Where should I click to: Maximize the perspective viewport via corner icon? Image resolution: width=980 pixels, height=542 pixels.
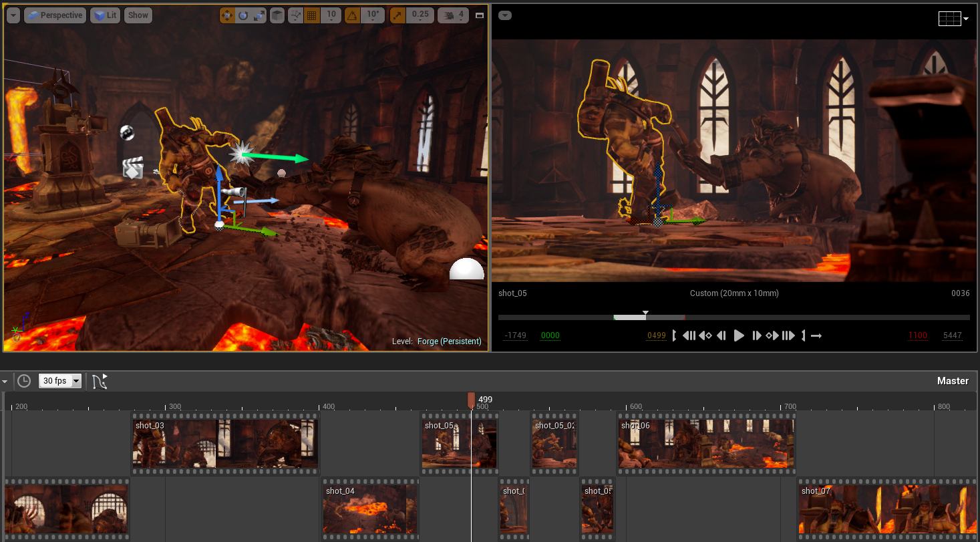coord(479,15)
